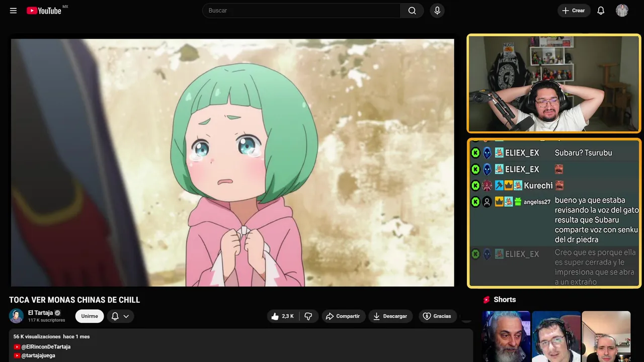Open the hamburger guide menu

[x=13, y=11]
